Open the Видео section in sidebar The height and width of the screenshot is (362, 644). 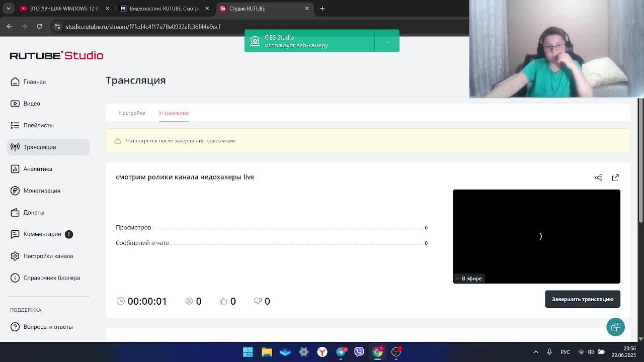pyautogui.click(x=48, y=104)
